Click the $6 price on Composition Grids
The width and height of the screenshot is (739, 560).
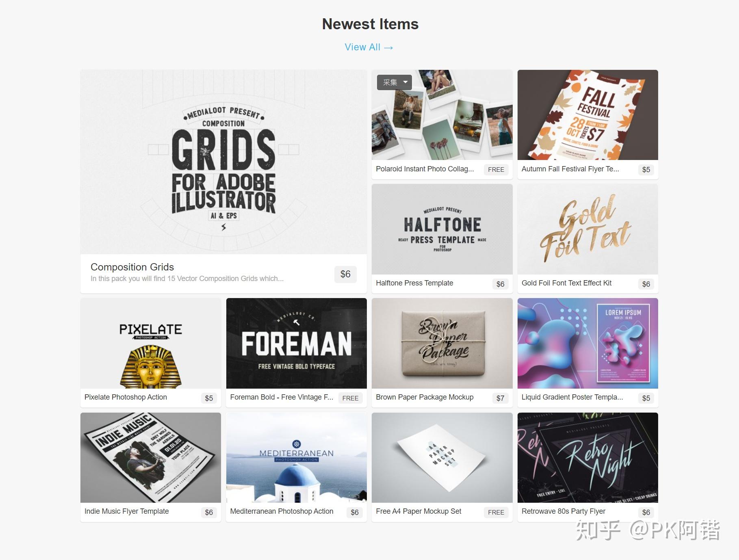(x=345, y=274)
